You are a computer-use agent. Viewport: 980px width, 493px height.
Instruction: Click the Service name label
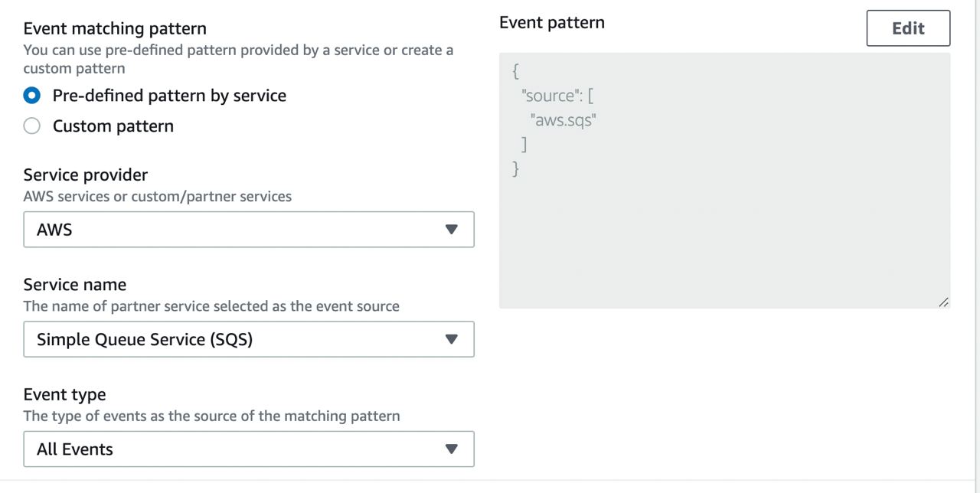tap(75, 284)
